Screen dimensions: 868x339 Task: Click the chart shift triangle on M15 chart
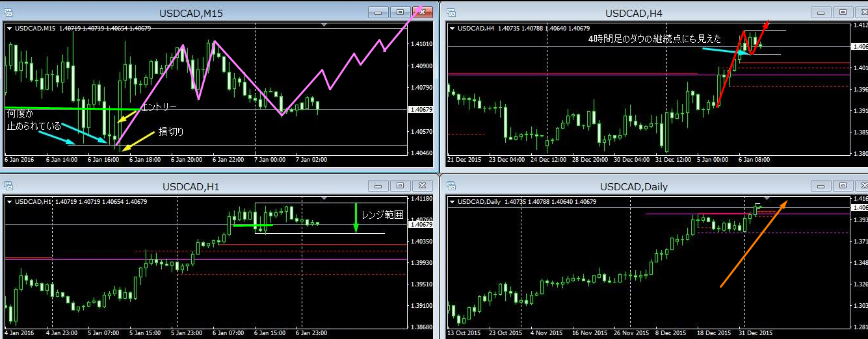coord(324,25)
